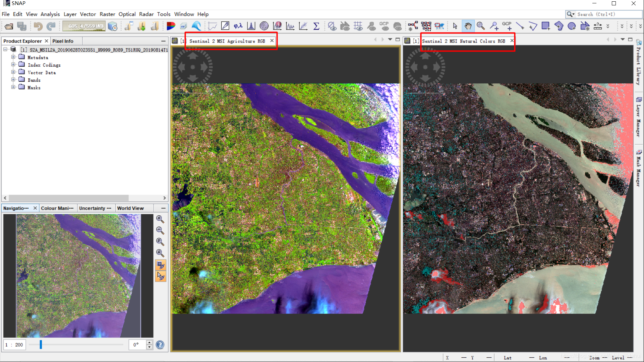Click the Statistics tool icon

pos(316,26)
